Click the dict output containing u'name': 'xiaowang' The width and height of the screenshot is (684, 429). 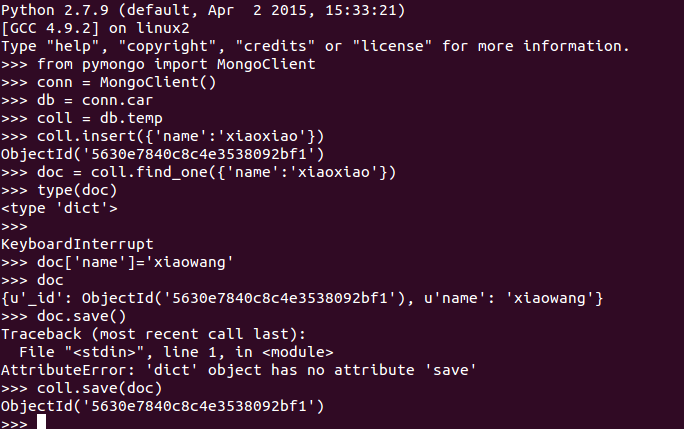pos(302,298)
